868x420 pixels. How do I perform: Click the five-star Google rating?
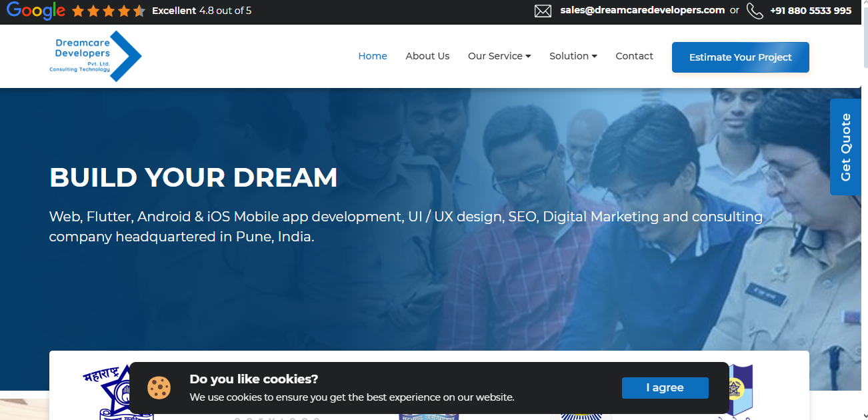click(x=108, y=11)
